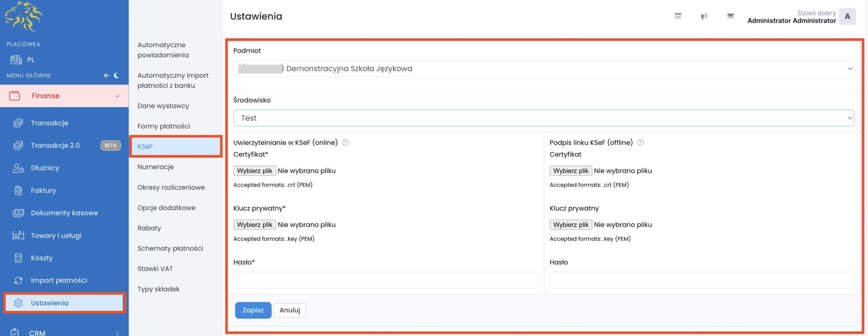Open Dokumenty kasowe in sidebar
Viewport: 868px width, 336px height.
coord(64,213)
